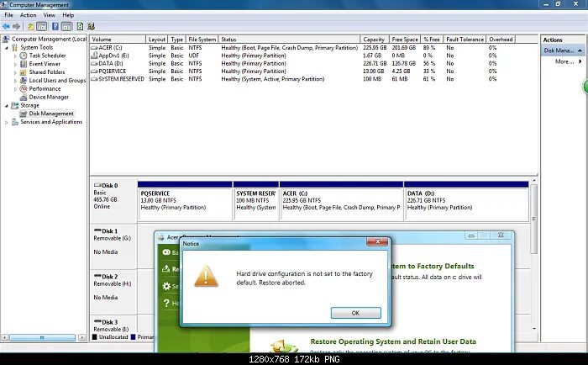588x365 pixels.
Task: Expand the Event Viewer node
Action: pos(15,64)
